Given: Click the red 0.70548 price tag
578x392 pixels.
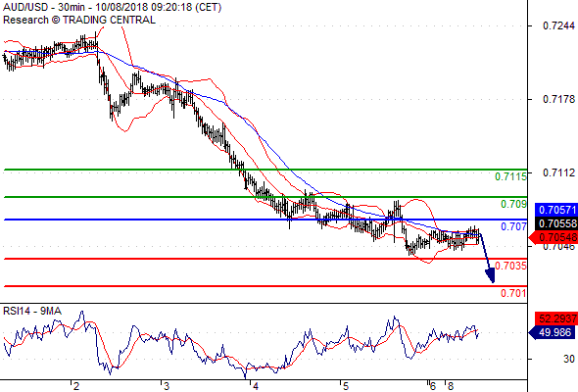Looking at the screenshot, I should (x=554, y=237).
